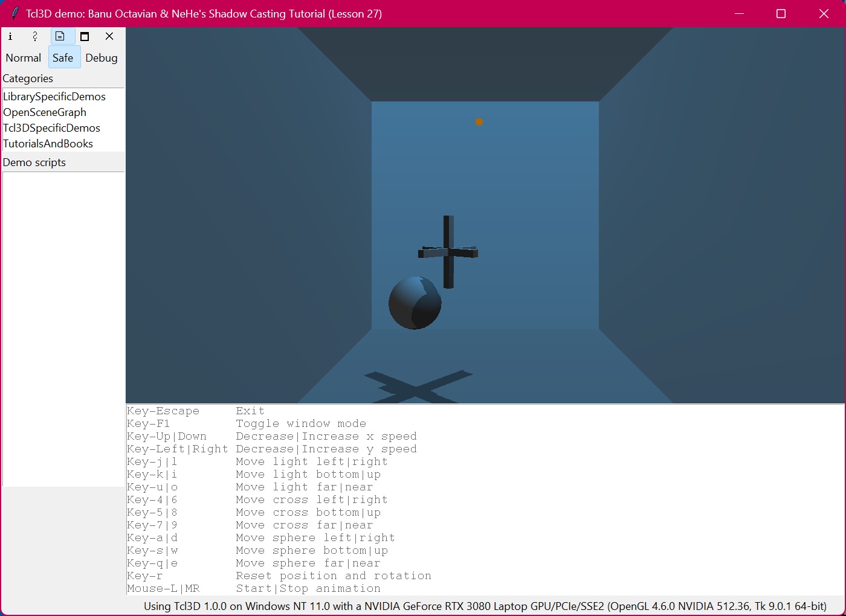
Task: Click the X icon in the toolbar
Action: tap(109, 36)
